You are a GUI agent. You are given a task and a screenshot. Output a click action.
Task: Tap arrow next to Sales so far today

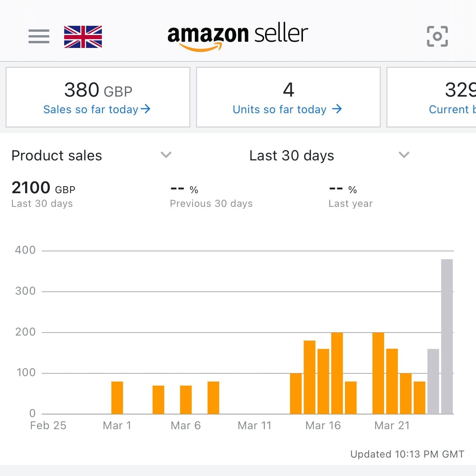click(146, 109)
